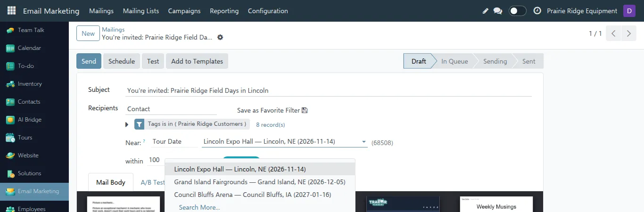Click Search More... in dropdown
The width and height of the screenshot is (644, 212).
pos(199,207)
